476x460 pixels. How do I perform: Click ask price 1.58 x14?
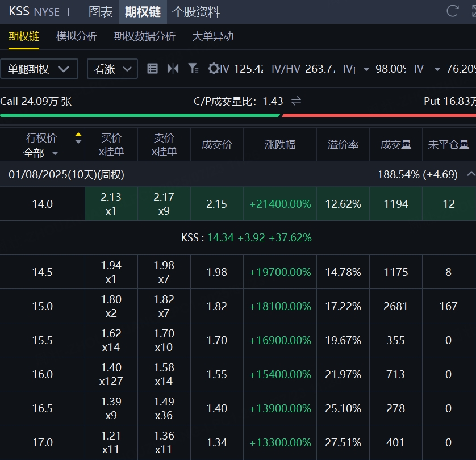tap(164, 374)
